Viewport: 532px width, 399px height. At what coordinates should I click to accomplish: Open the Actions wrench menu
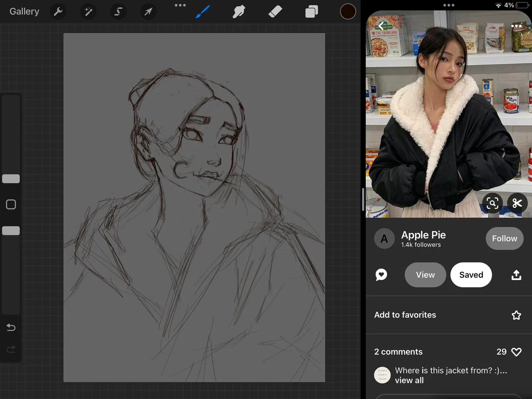58,12
